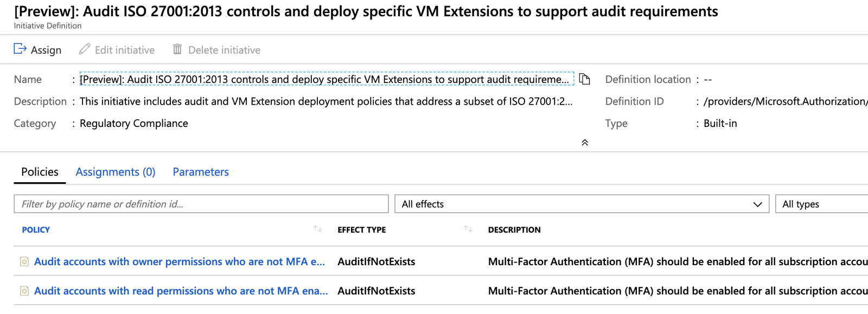
Task: Click the policy icon beside owner permissions row
Action: click(24, 262)
